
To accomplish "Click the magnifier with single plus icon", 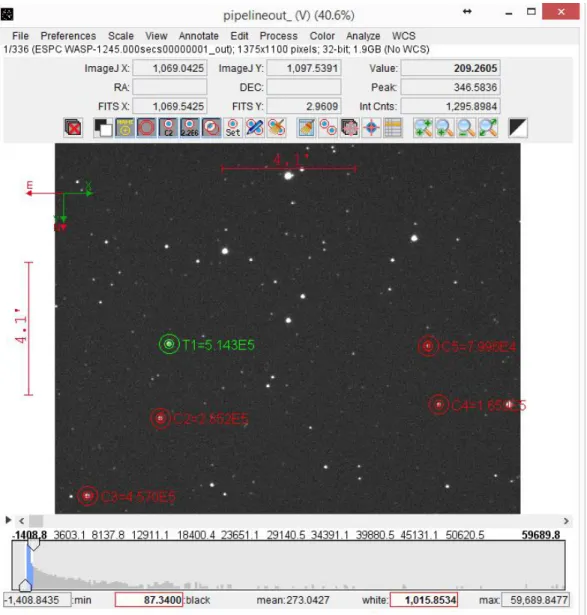I will (445, 127).
